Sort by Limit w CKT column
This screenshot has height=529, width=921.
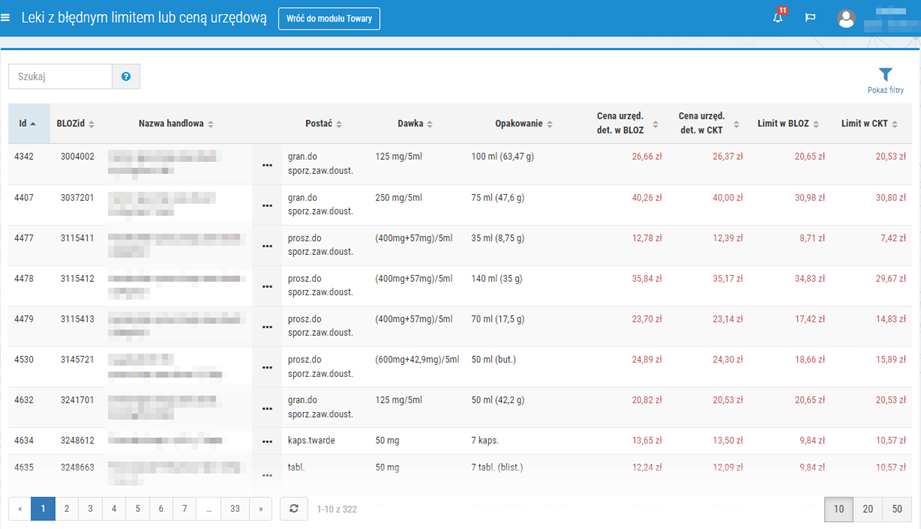tap(869, 123)
